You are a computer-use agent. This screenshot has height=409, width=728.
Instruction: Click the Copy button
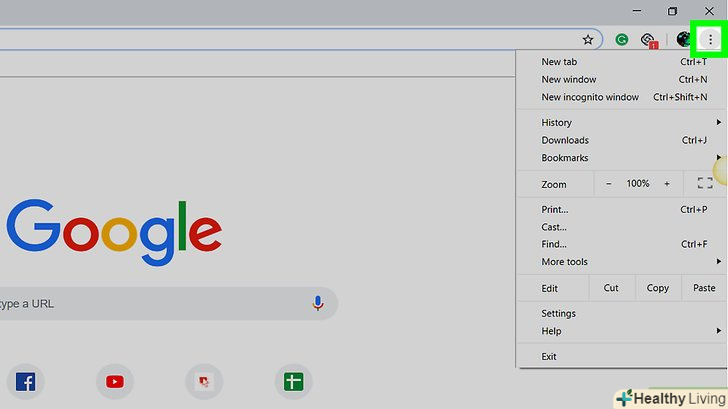tap(657, 288)
